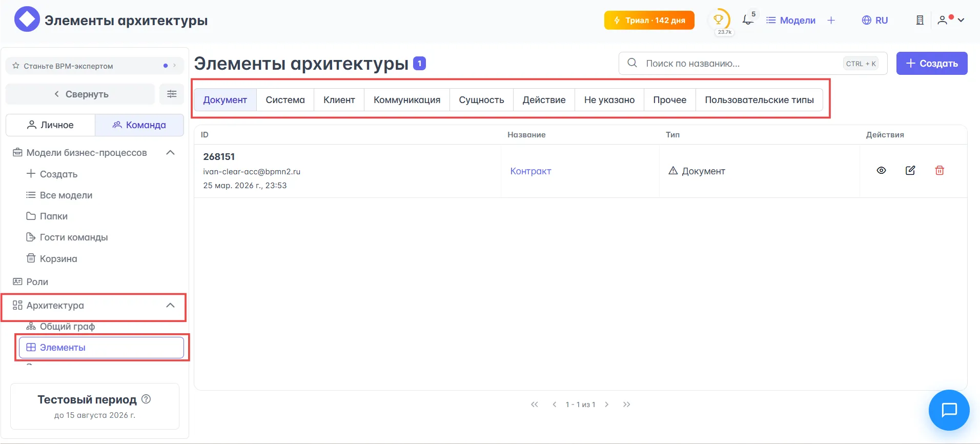Viewport: 980px width, 444px height.
Task: Click the trophy achievements icon
Action: (719, 20)
